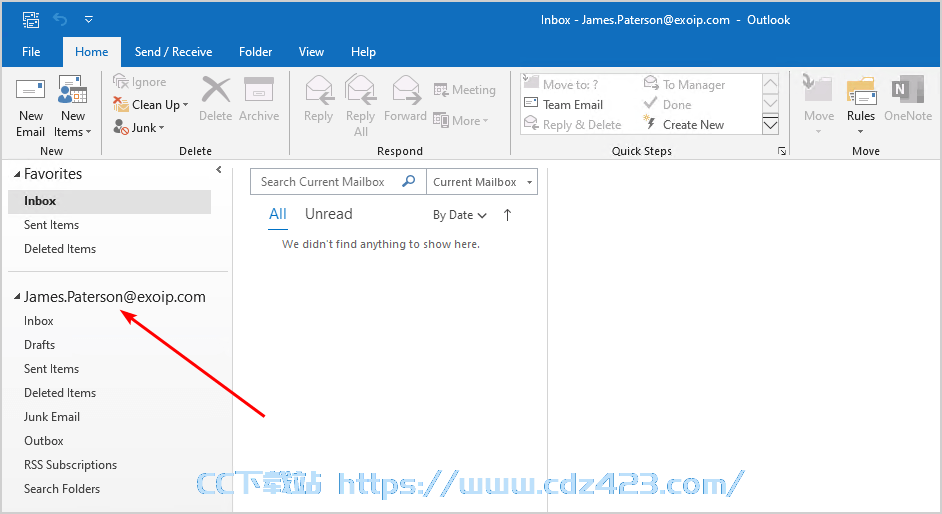Click the search magnifier icon
The width and height of the screenshot is (942, 514).
coord(409,181)
